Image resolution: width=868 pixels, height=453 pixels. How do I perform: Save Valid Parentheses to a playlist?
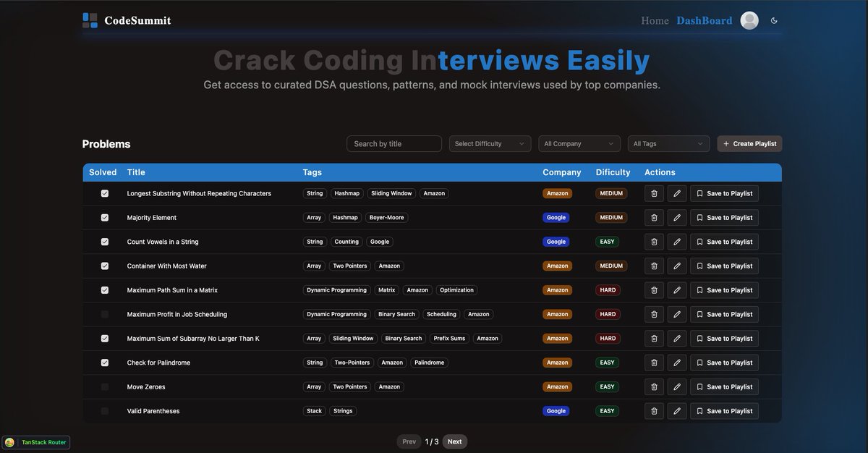(x=724, y=411)
